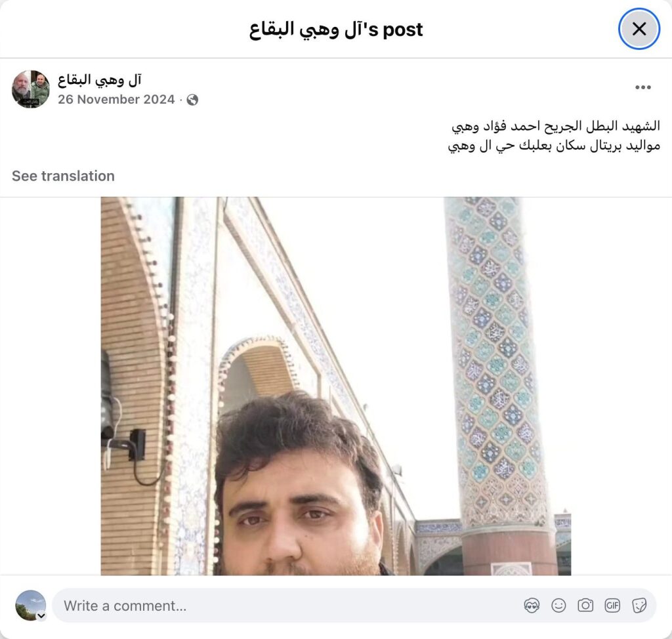Click the See translation link
The image size is (672, 639).
coord(63,176)
